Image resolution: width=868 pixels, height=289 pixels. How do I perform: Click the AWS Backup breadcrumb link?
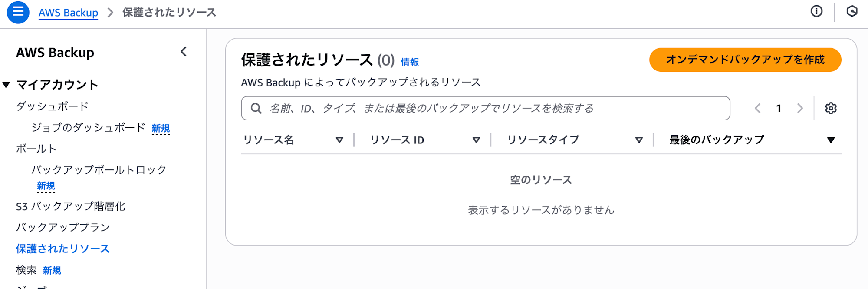pos(68,13)
